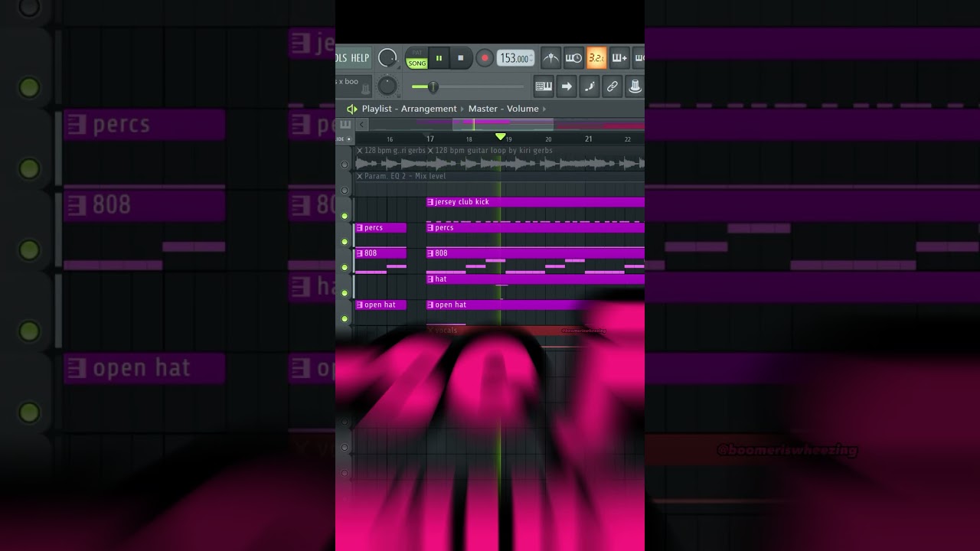
Task: Click the X icon on the guitar loop clip
Action: [x=430, y=151]
